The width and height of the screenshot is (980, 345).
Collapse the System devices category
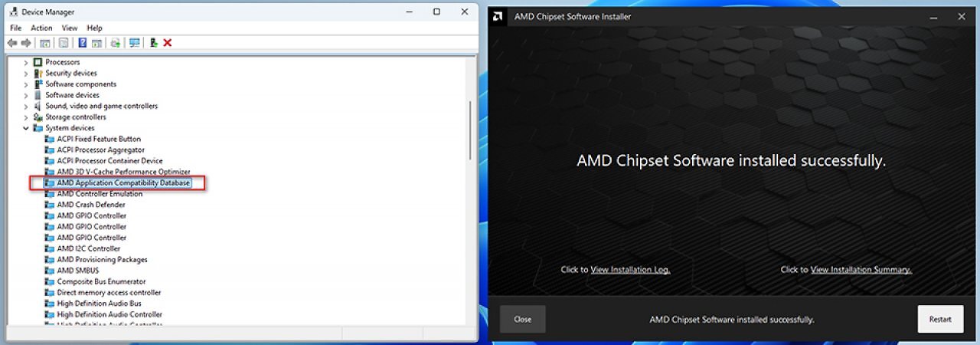pyautogui.click(x=26, y=128)
